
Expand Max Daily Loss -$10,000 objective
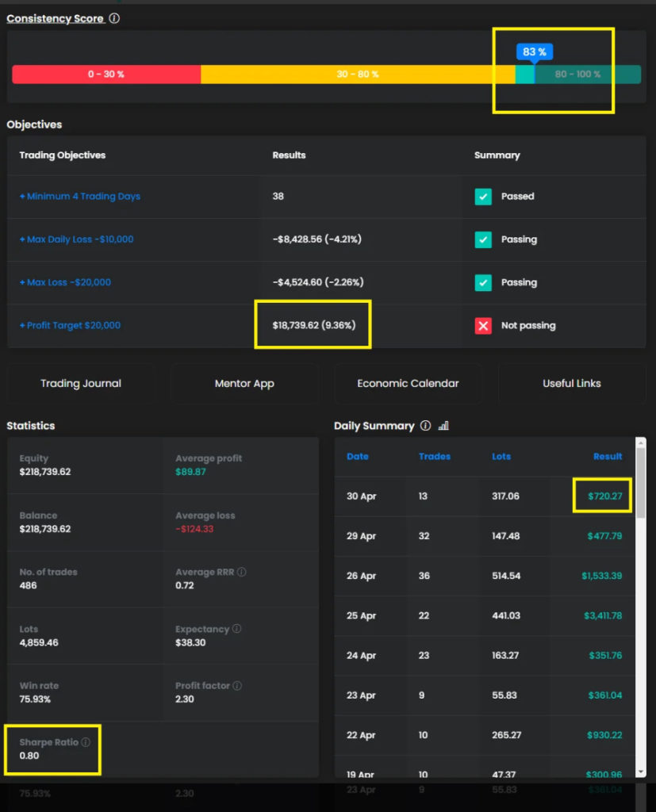(x=76, y=239)
